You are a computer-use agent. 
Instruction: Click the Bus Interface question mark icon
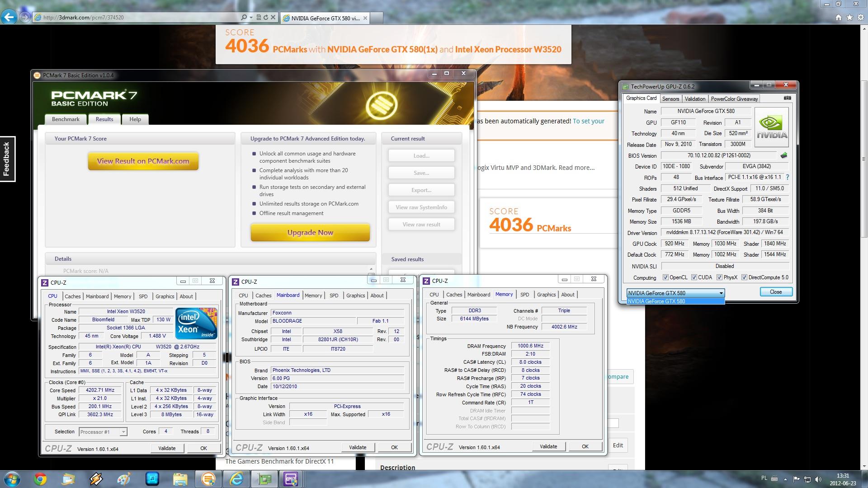(787, 177)
